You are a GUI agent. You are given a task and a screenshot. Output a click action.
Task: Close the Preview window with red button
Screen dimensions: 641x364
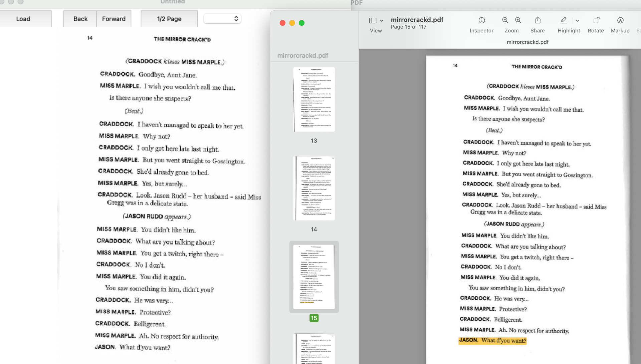282,23
